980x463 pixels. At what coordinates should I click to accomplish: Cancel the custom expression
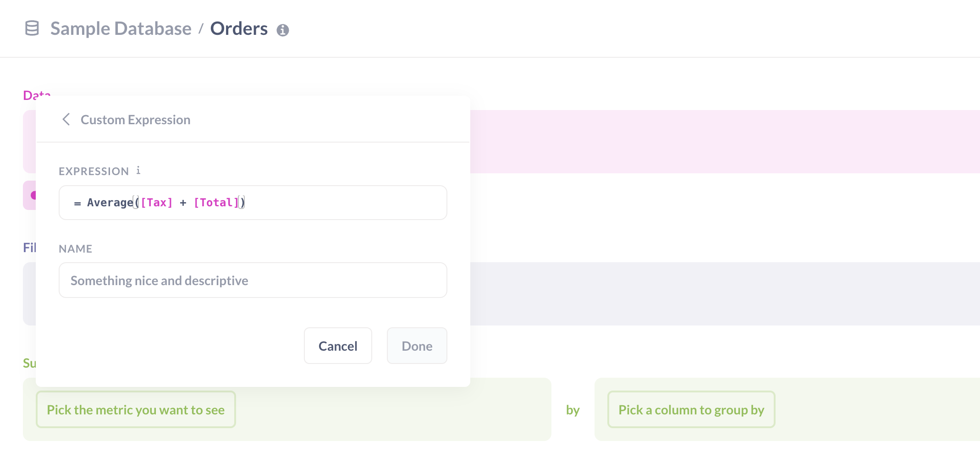(x=338, y=346)
